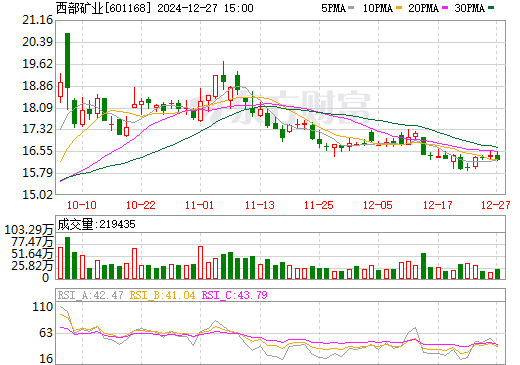The height and width of the screenshot is (365, 520).
Task: Select the 10-10 date label
Action: [x=82, y=205]
